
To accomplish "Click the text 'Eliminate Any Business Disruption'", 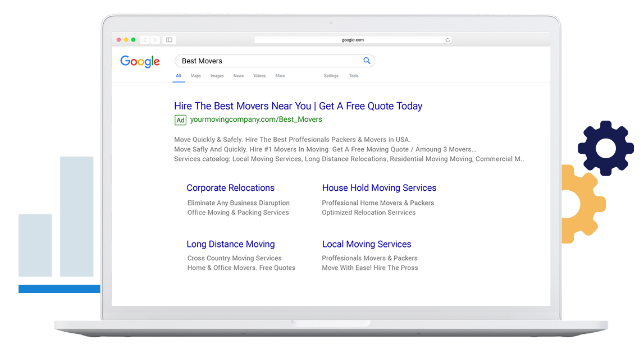I will click(x=239, y=203).
